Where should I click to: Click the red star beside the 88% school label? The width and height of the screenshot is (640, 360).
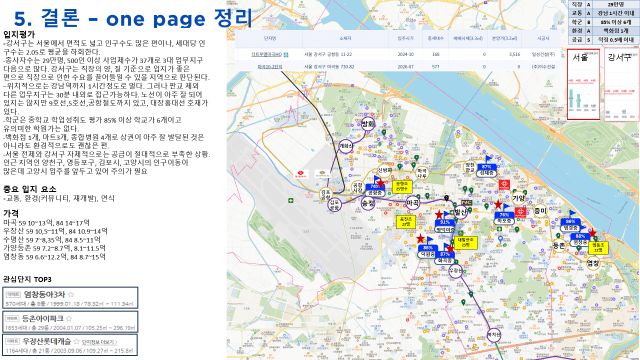click(x=592, y=233)
